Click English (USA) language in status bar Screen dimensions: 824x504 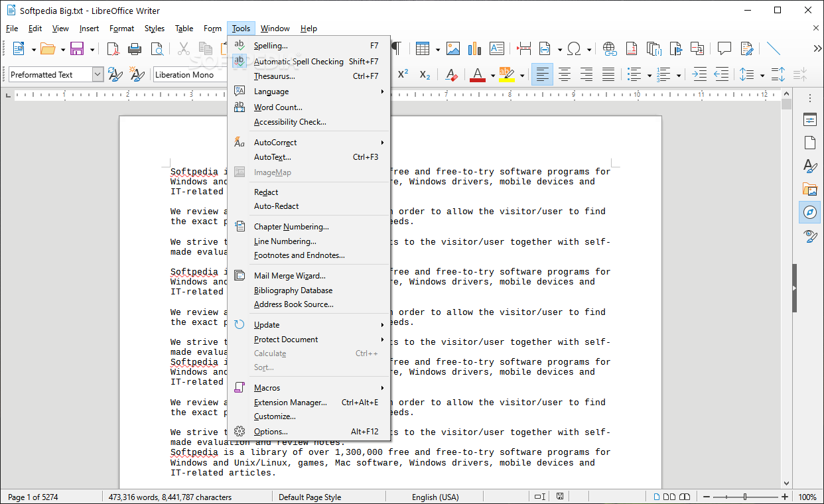point(435,497)
